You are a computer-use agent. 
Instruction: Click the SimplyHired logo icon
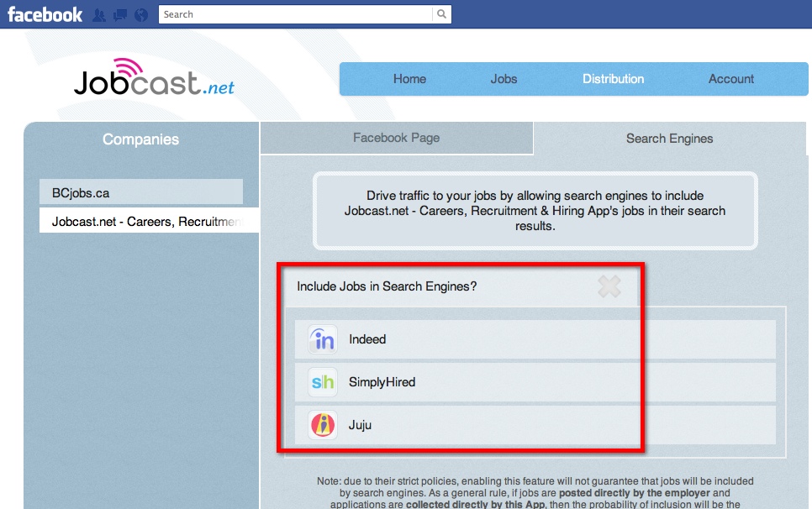click(x=323, y=382)
